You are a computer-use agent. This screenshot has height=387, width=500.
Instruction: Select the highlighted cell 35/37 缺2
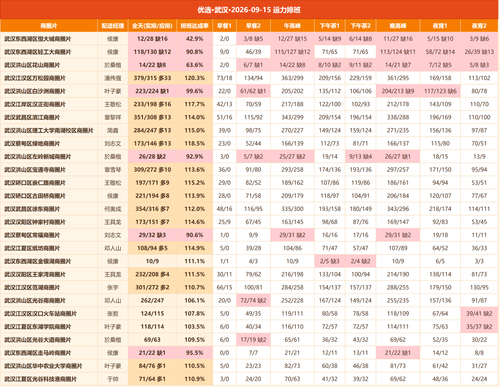coord(479,326)
